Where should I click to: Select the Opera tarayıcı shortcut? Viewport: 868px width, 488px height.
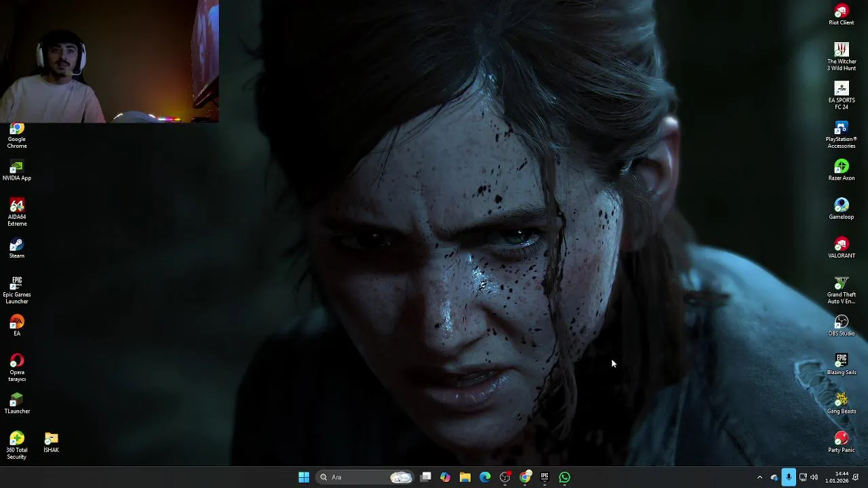[17, 367]
